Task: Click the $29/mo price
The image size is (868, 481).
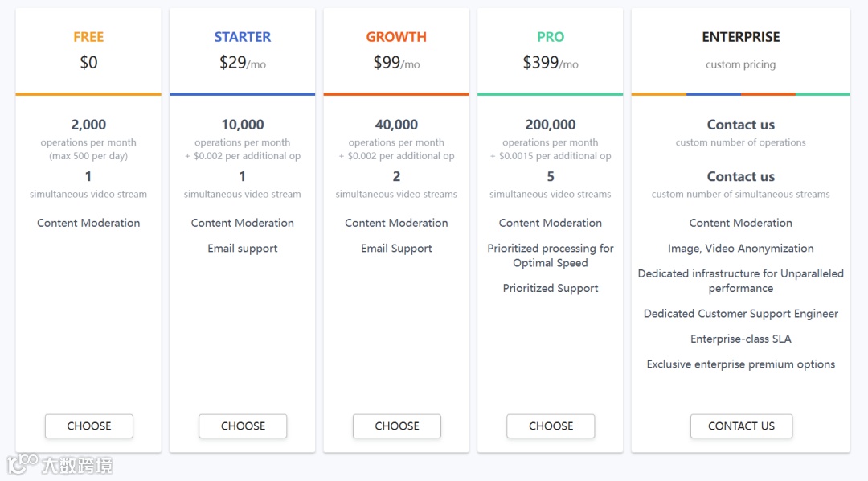Action: click(243, 63)
